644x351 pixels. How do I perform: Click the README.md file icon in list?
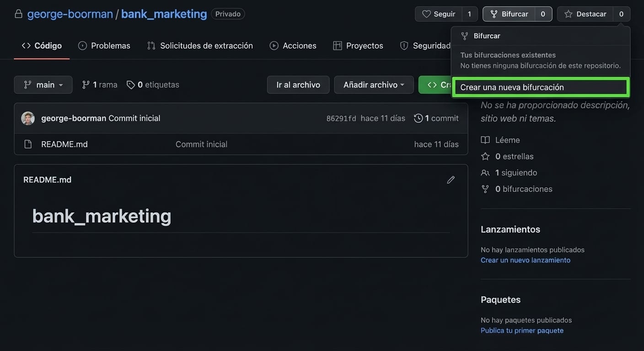click(x=28, y=144)
